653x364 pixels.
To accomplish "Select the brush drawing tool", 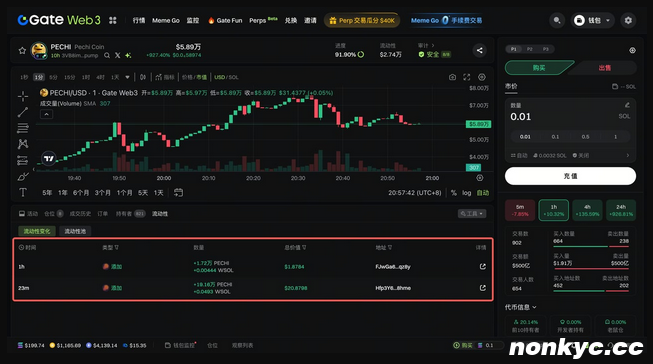I will coord(23,177).
